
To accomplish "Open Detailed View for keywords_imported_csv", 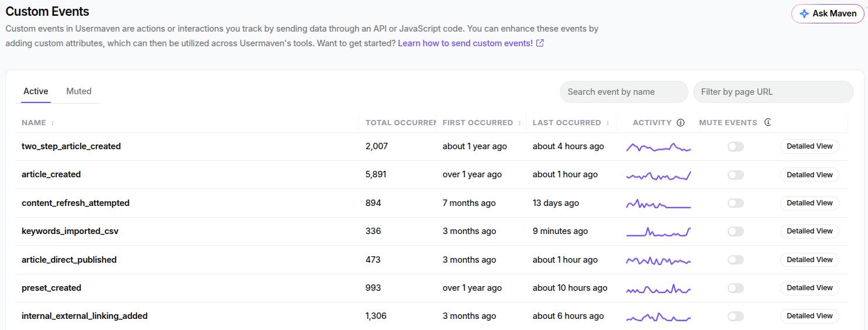I will pyautogui.click(x=810, y=231).
